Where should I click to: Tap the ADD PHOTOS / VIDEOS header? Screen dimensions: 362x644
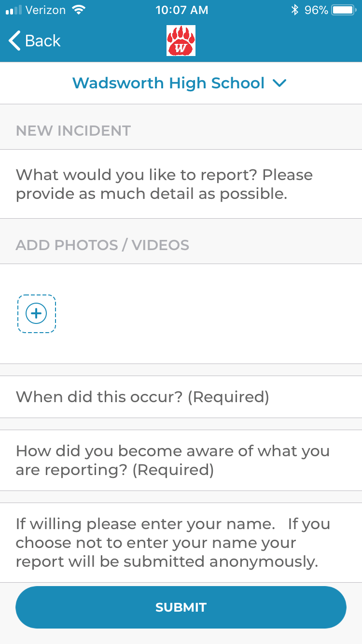coord(102,245)
